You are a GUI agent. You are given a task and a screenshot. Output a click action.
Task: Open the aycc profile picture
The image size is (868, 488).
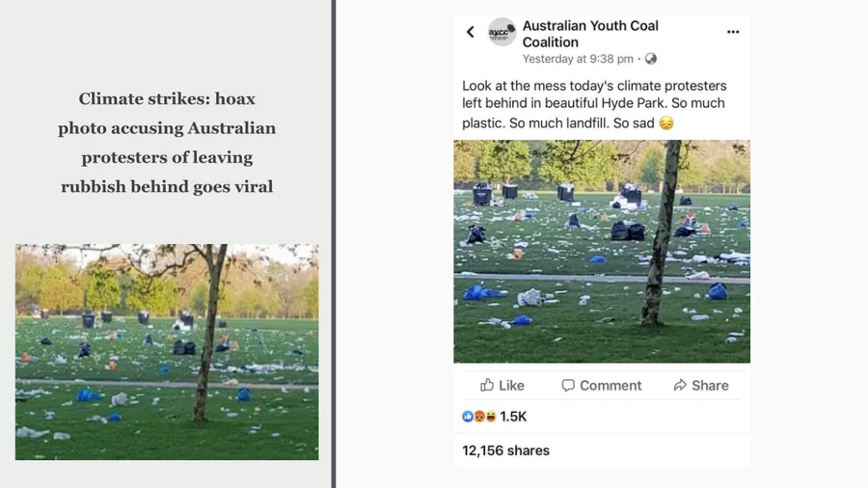coord(502,32)
